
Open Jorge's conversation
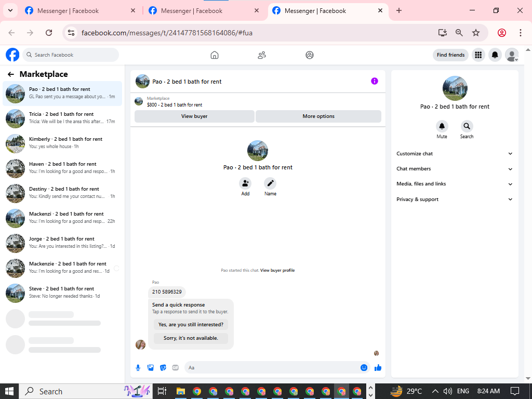coord(62,243)
